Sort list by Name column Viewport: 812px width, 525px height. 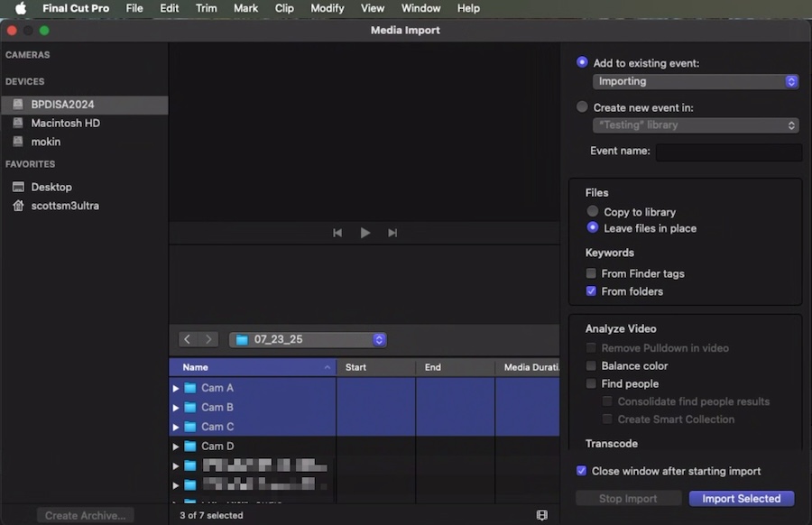253,367
